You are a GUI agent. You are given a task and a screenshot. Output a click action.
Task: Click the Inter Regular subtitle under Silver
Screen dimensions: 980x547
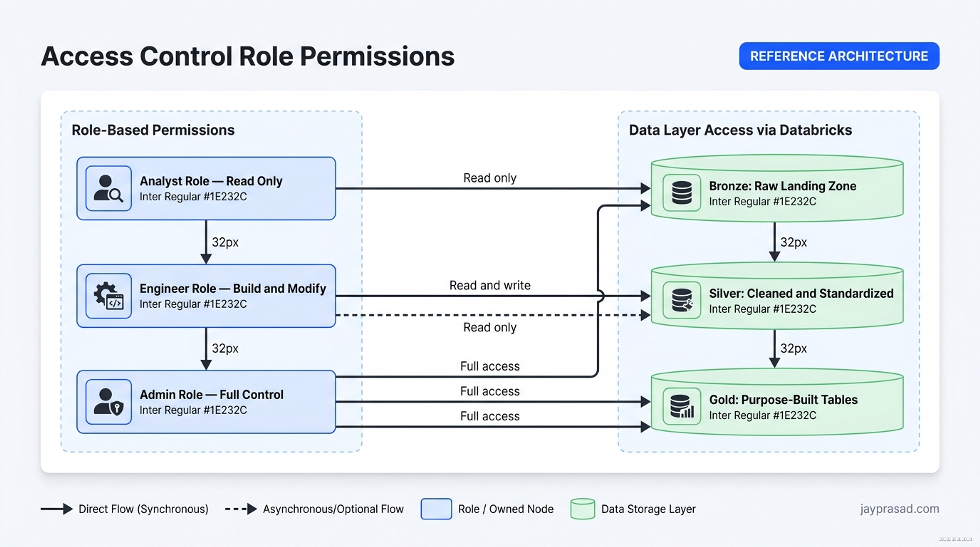(763, 309)
